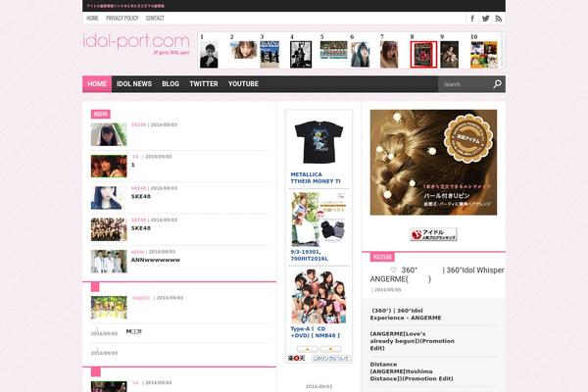Open the ANNwwwwwww article thumbnail
Viewport: 588px width, 392px height.
click(x=109, y=261)
